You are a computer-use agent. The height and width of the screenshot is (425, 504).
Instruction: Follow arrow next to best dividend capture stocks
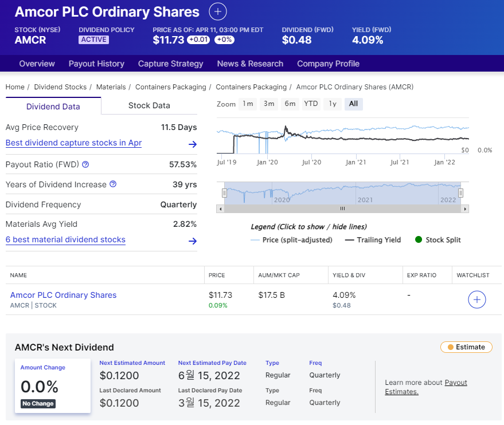click(193, 144)
